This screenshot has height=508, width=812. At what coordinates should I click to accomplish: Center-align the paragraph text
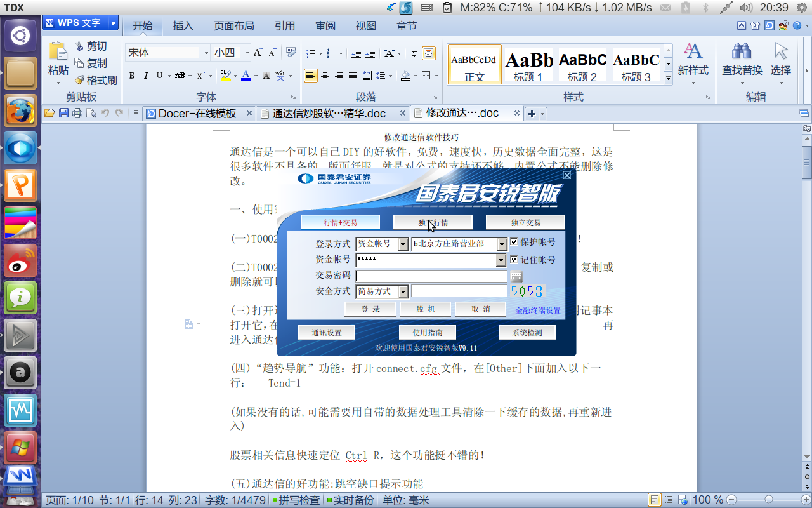[325, 76]
